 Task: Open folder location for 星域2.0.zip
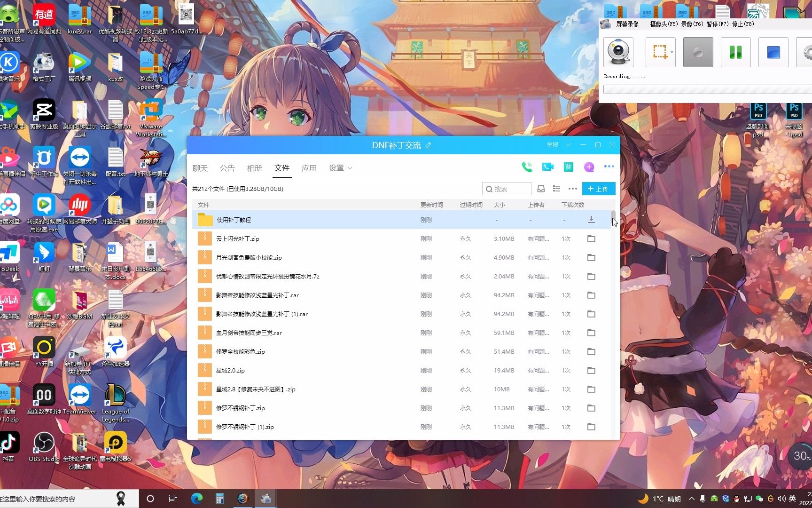pyautogui.click(x=592, y=371)
